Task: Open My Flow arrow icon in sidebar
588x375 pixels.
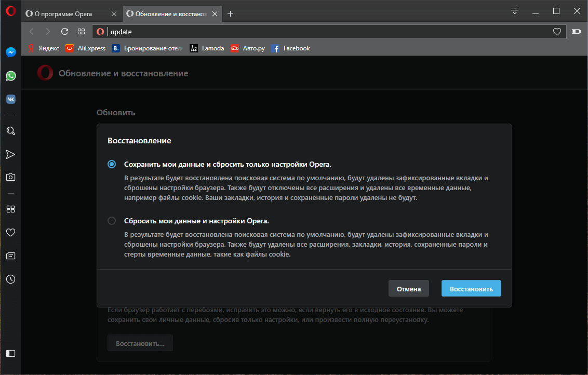Action: pyautogui.click(x=10, y=154)
